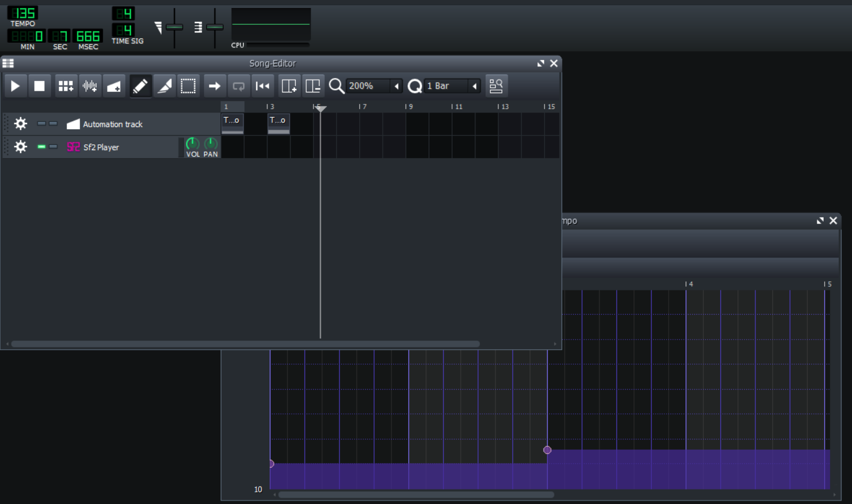The width and height of the screenshot is (852, 504).
Task: Select the pencil Draw mode tool
Action: [140, 86]
